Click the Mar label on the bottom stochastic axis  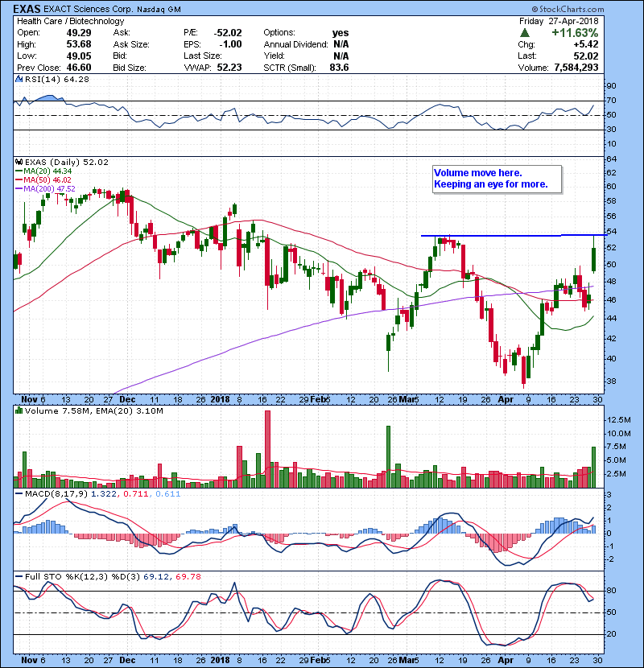pyautogui.click(x=407, y=660)
